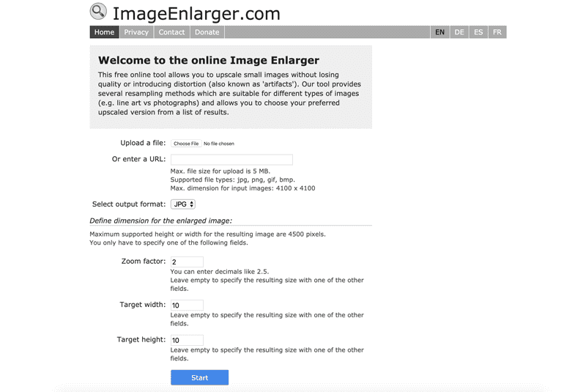
Task: Switch language to ES
Action: point(478,32)
